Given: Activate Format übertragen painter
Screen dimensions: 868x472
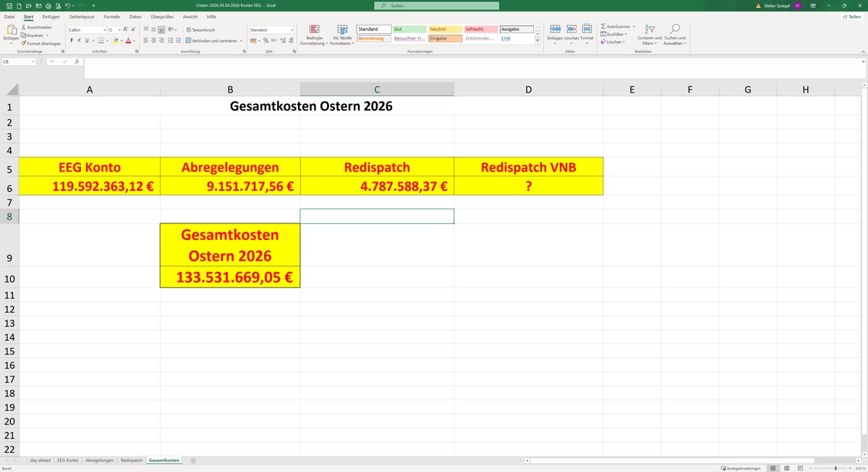Looking at the screenshot, I should click(41, 43).
